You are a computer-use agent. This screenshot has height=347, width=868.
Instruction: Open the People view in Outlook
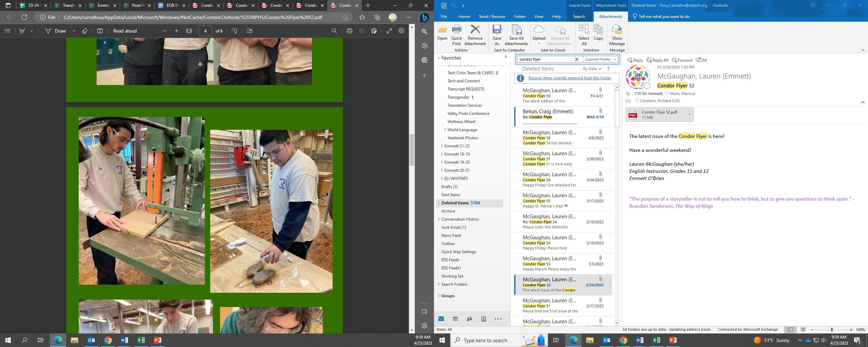469,319
